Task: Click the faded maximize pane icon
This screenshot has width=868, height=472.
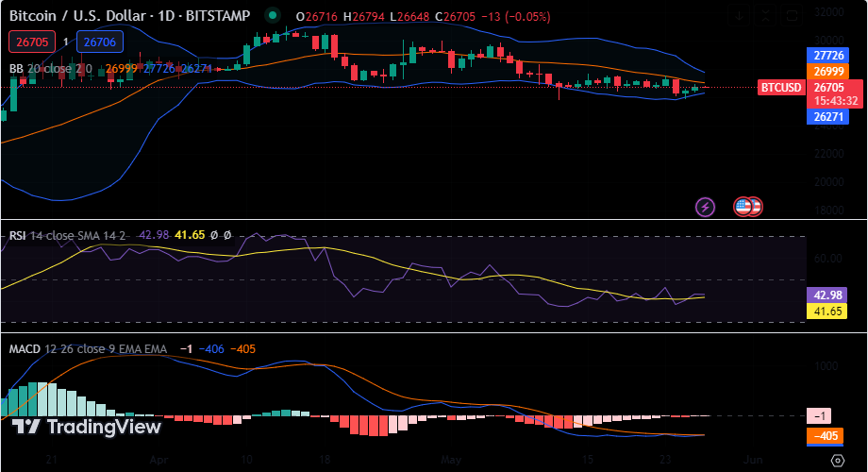Action: tap(792, 16)
